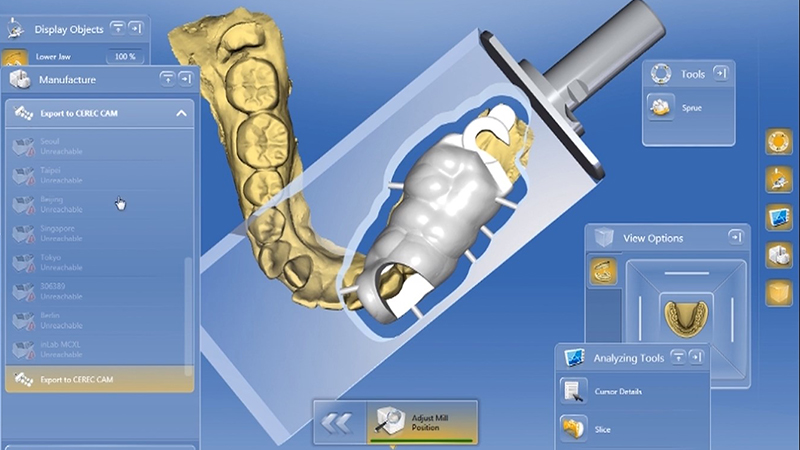
Task: Click the Cursor Details tool icon
Action: (573, 390)
